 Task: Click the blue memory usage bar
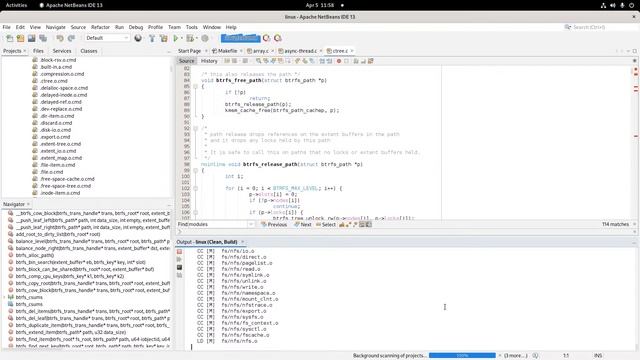click(x=240, y=38)
